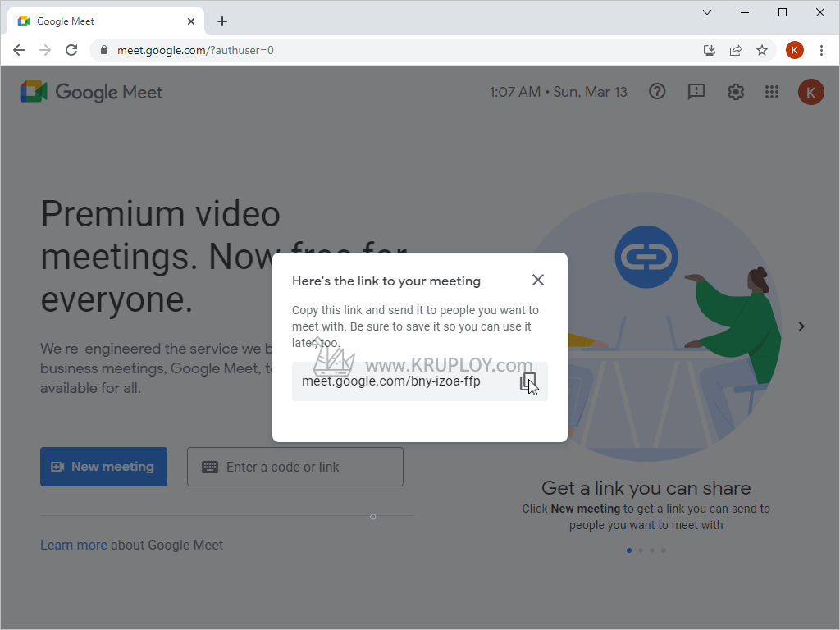
Task: Open Chrome three-dot menu
Action: coord(821,50)
